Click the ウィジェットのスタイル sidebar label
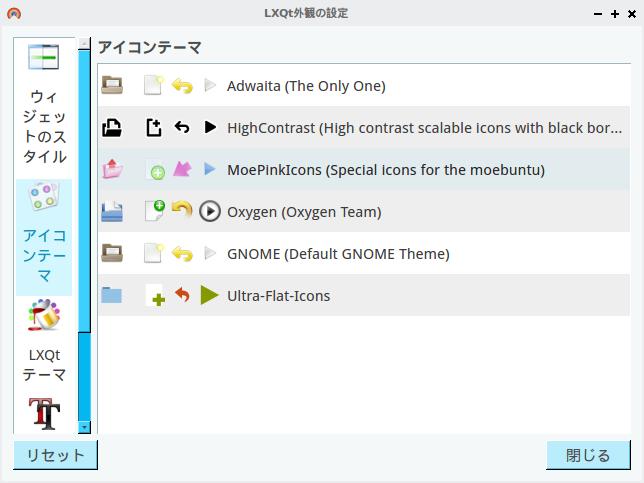The image size is (644, 483). pyautogui.click(x=44, y=127)
